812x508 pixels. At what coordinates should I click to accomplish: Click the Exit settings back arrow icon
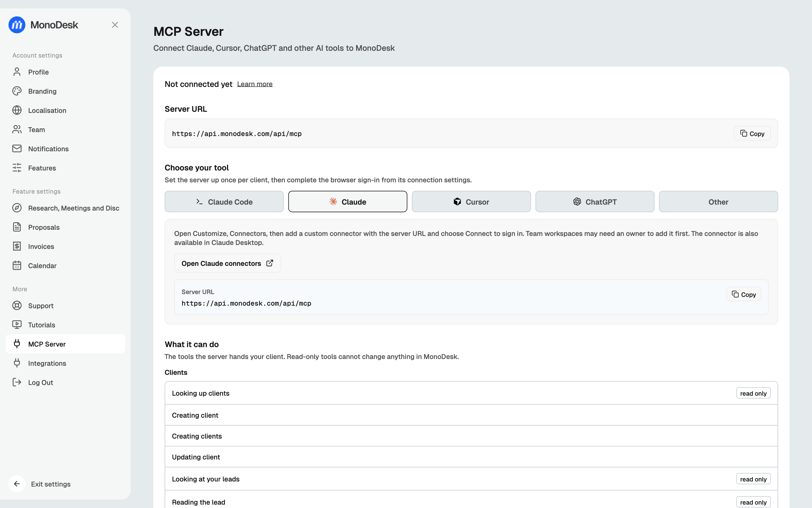click(17, 484)
